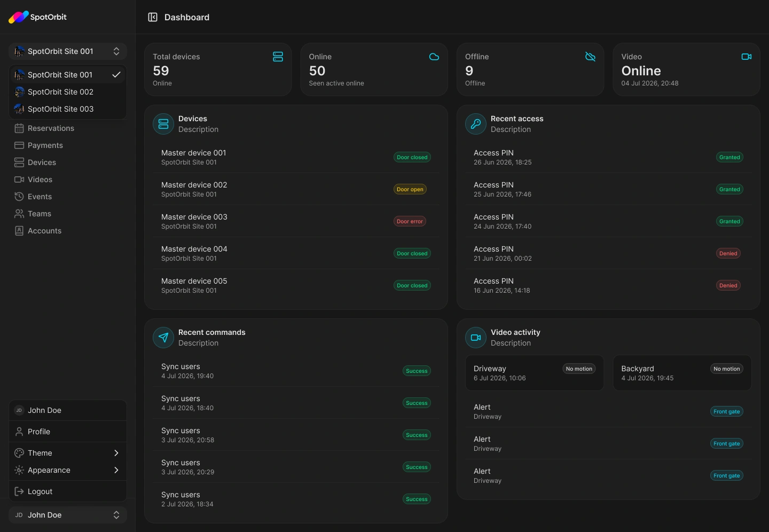
Task: Click the Recent commands send icon
Action: tap(163, 338)
